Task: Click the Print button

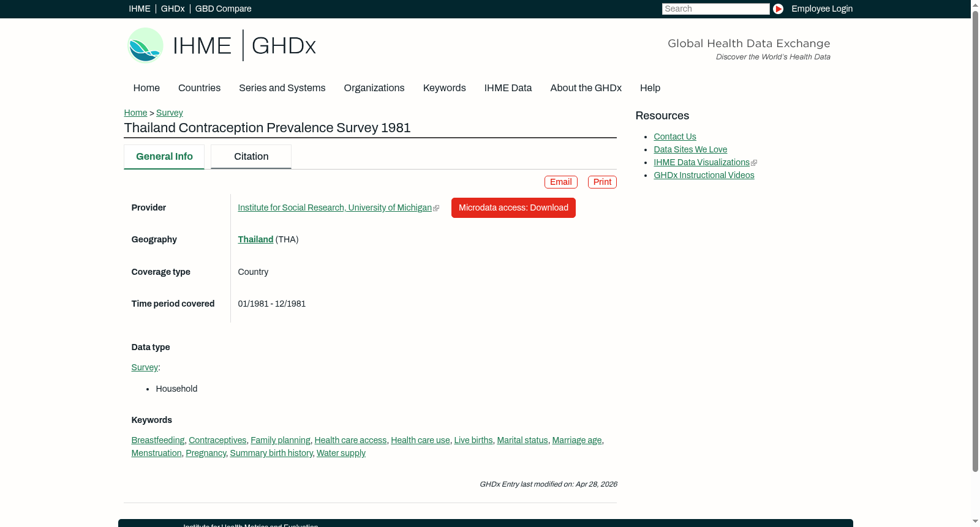Action: coord(602,182)
